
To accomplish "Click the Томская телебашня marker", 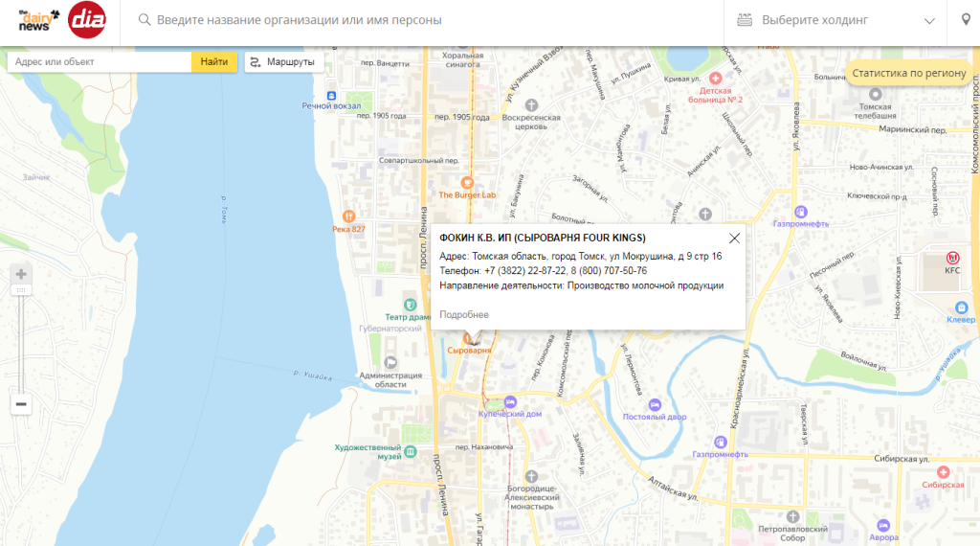I will [x=875, y=94].
